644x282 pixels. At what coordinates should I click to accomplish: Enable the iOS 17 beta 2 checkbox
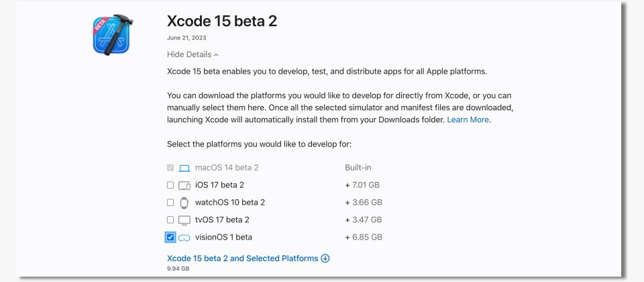click(x=170, y=185)
